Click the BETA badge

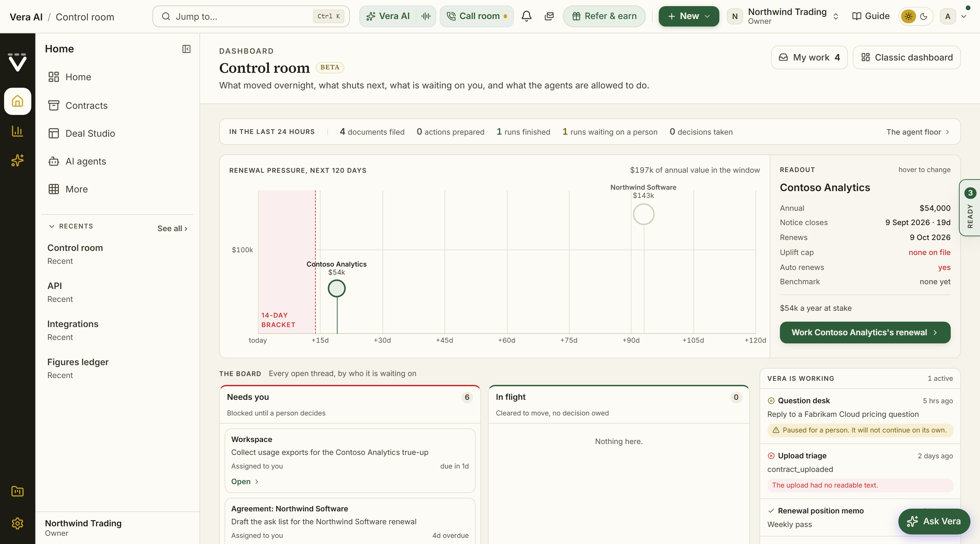pos(330,67)
